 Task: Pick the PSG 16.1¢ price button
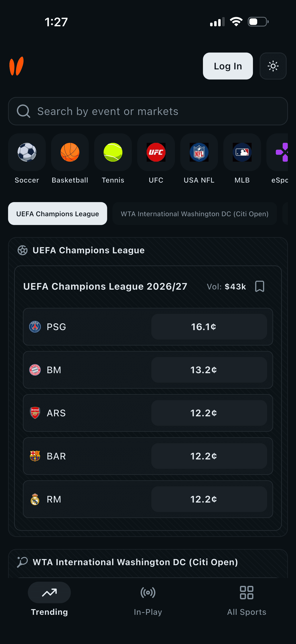209,327
